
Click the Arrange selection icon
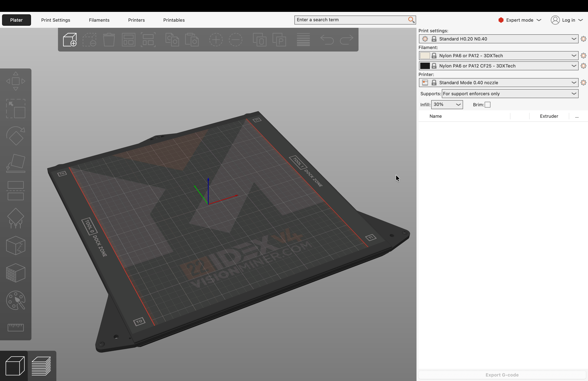[x=148, y=40]
